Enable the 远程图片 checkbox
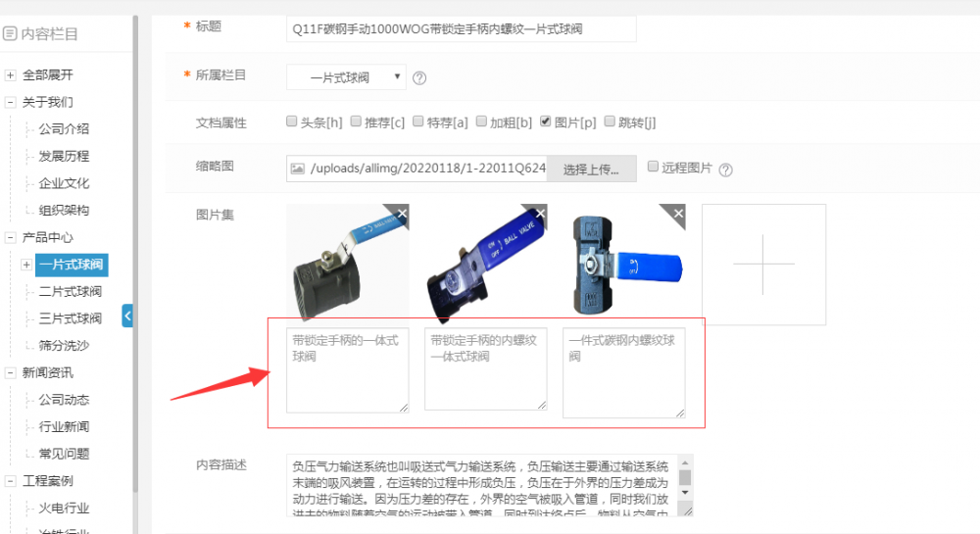980x534 pixels. (x=653, y=167)
